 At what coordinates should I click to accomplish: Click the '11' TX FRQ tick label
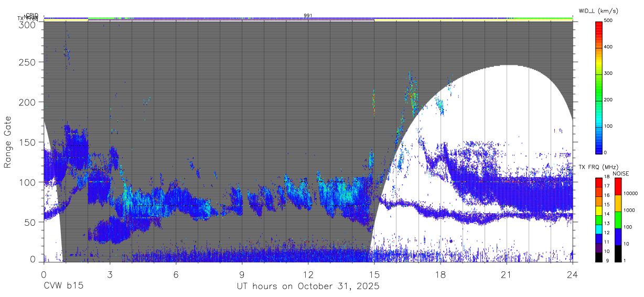607,243
